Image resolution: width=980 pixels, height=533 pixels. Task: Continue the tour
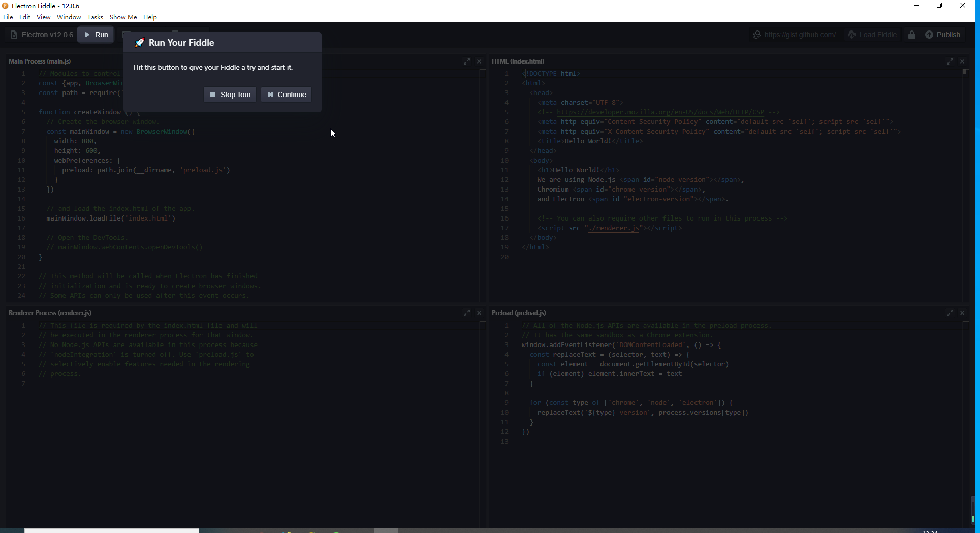(287, 95)
